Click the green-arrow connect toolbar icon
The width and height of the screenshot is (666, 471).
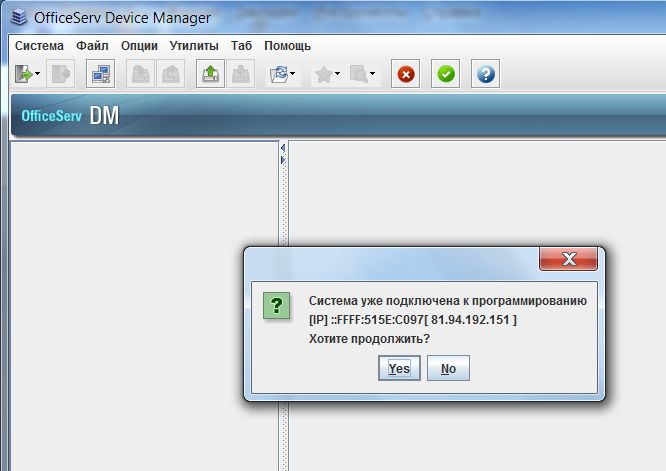pyautogui.click(x=23, y=74)
